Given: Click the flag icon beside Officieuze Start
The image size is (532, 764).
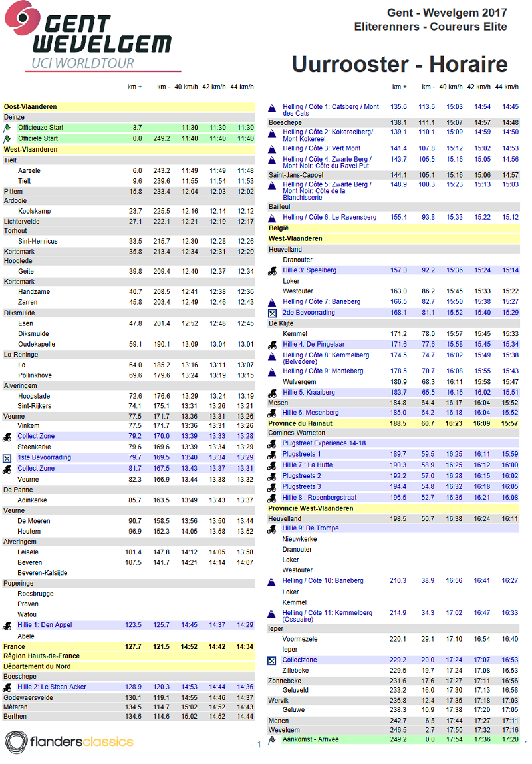Looking at the screenshot, I should click(7, 128).
